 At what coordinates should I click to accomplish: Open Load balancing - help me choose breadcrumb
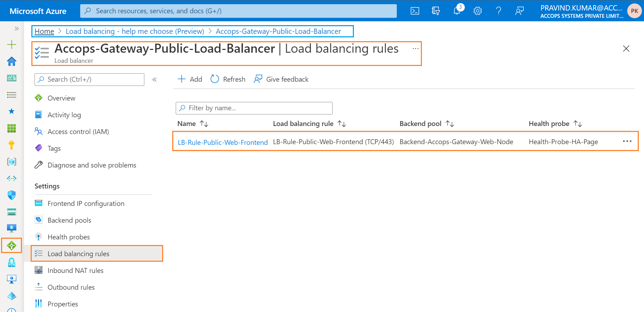coord(135,31)
